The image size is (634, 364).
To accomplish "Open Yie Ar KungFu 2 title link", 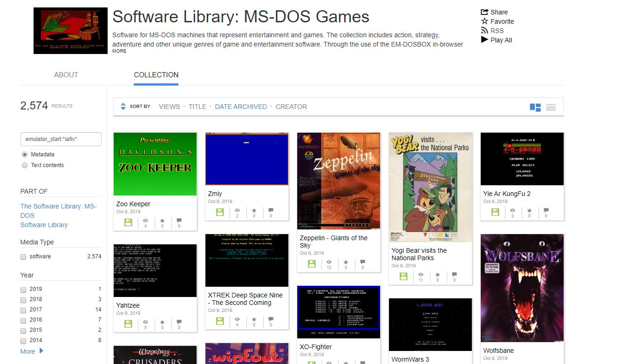I will 507,194.
